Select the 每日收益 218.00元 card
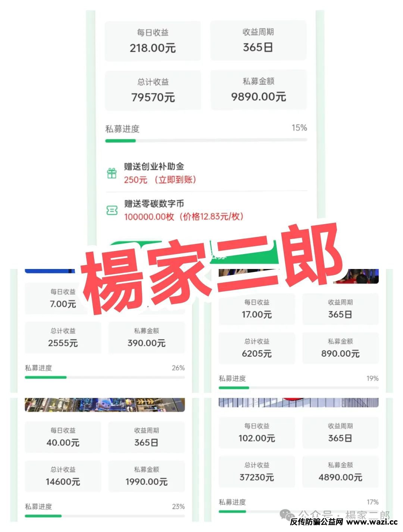This screenshot has height=532, width=403. 153,41
